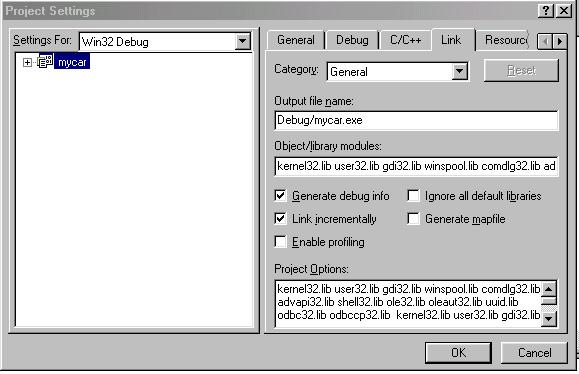Check Ignore all default libraries
The width and height of the screenshot is (579, 374).
coord(413,196)
